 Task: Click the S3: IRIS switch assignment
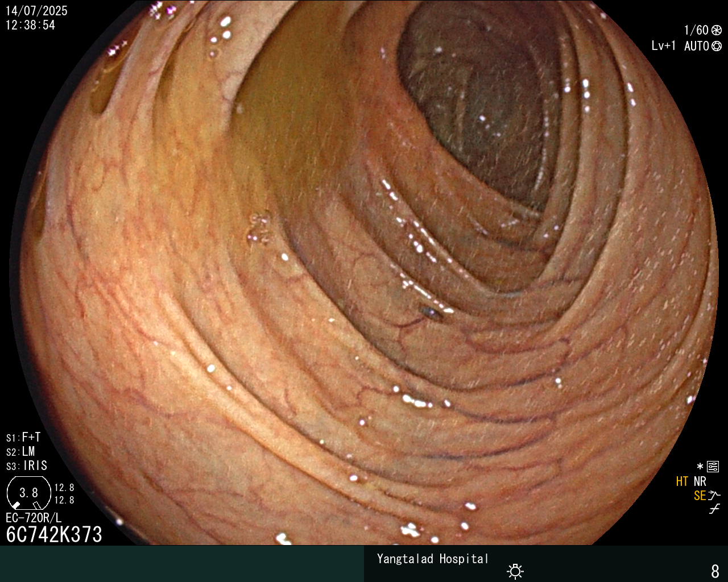coord(27,465)
